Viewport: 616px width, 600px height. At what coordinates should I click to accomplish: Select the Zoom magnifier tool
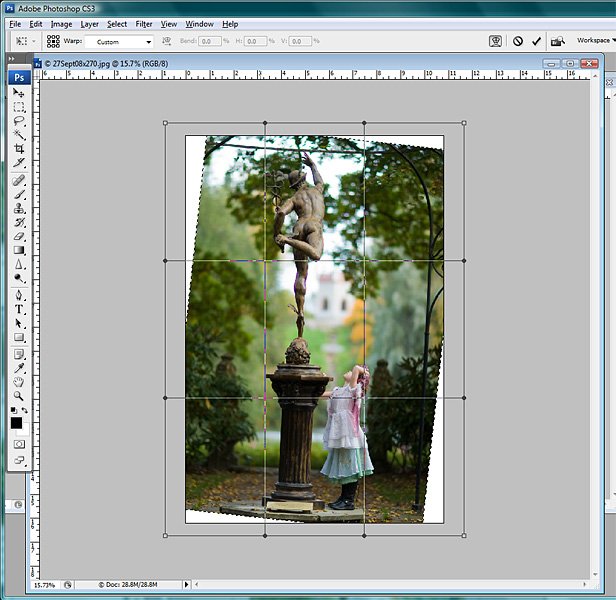pos(19,395)
